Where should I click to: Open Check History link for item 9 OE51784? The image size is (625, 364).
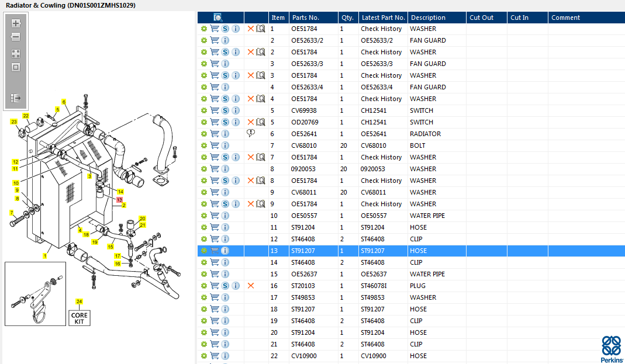pos(381,204)
